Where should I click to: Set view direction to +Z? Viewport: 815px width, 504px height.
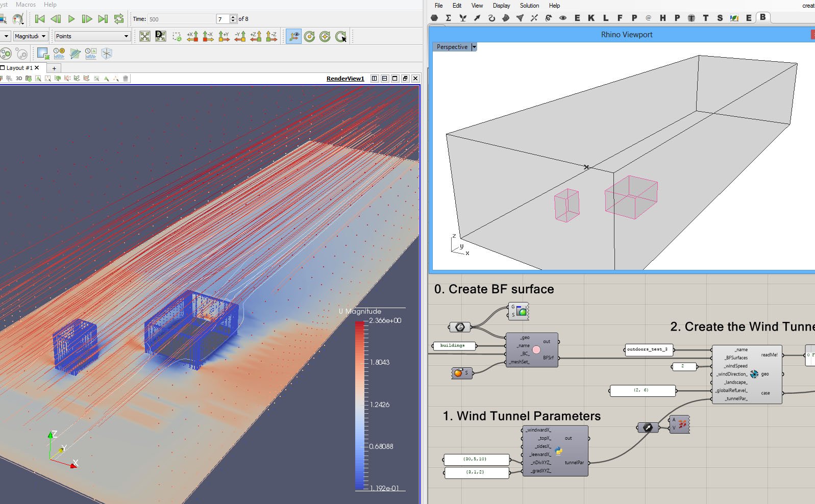click(x=256, y=36)
